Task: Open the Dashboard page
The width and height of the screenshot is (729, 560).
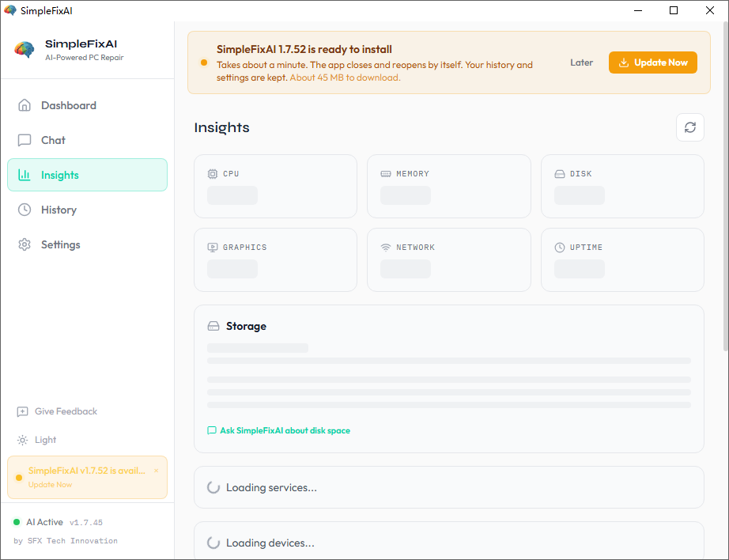Action: 88,105
